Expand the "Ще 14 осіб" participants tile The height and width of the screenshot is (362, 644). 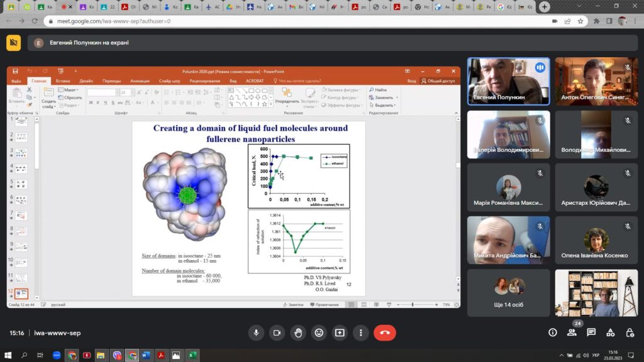(x=508, y=293)
